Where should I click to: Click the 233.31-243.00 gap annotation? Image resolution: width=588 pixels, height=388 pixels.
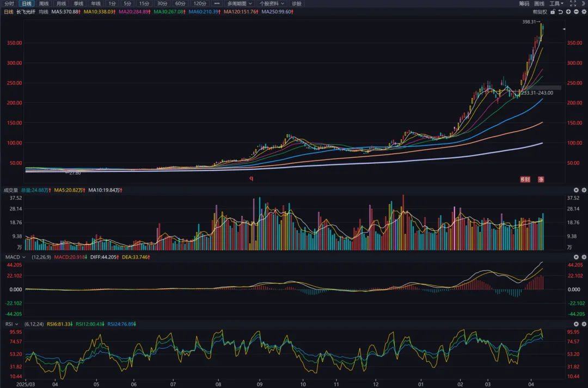click(537, 93)
